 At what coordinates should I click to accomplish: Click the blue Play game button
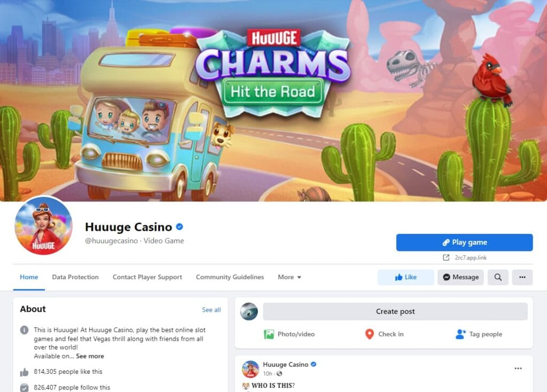click(x=464, y=242)
